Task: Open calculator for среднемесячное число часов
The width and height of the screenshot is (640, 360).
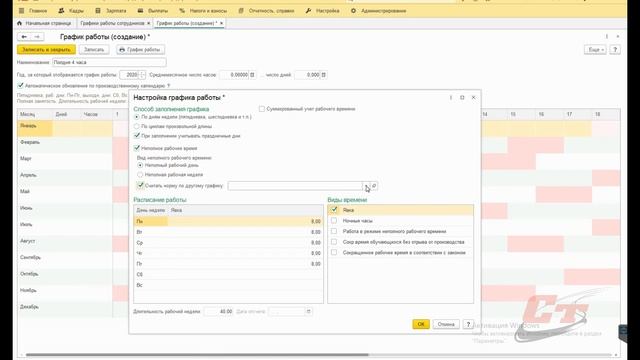Action: tap(252, 75)
